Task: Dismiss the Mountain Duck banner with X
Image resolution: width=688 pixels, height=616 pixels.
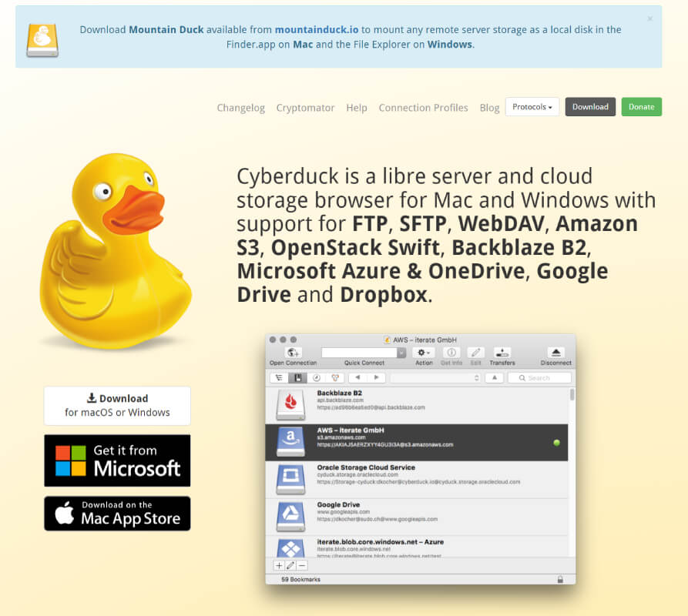Action: pyautogui.click(x=649, y=18)
